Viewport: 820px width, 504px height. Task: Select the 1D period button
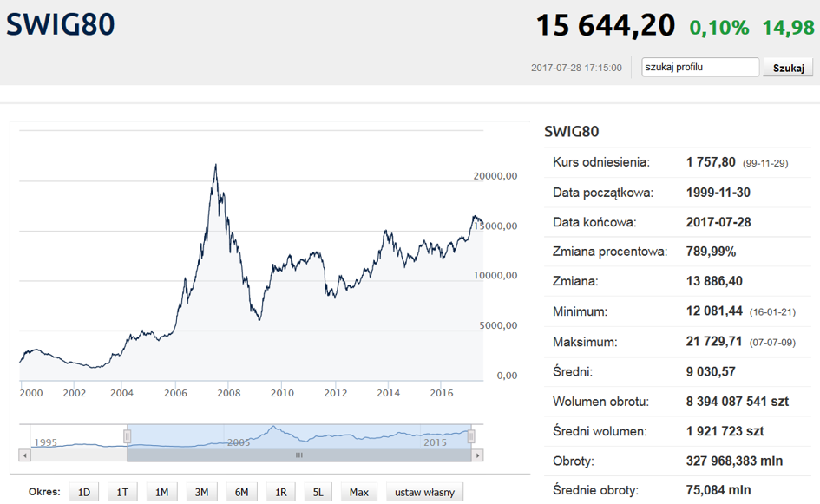coord(83,492)
